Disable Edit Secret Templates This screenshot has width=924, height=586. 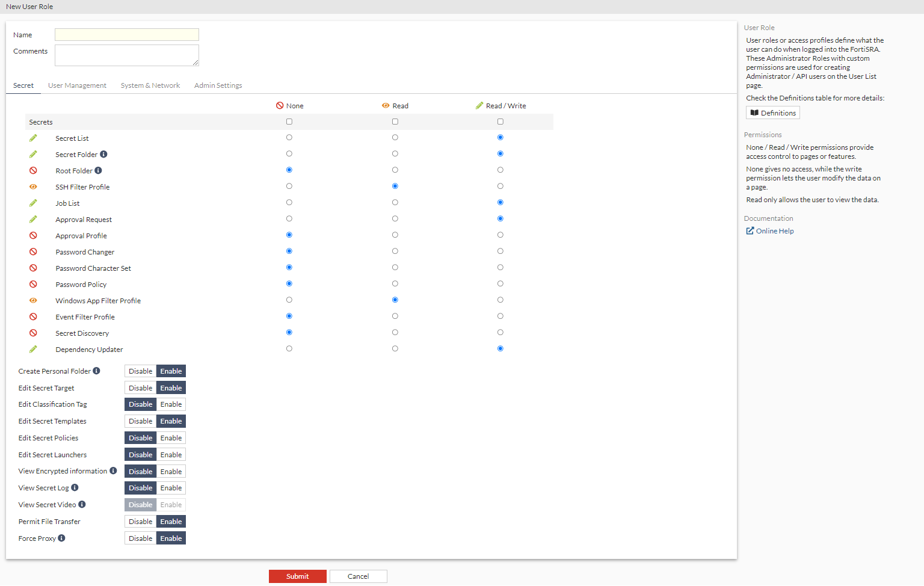[141, 421]
